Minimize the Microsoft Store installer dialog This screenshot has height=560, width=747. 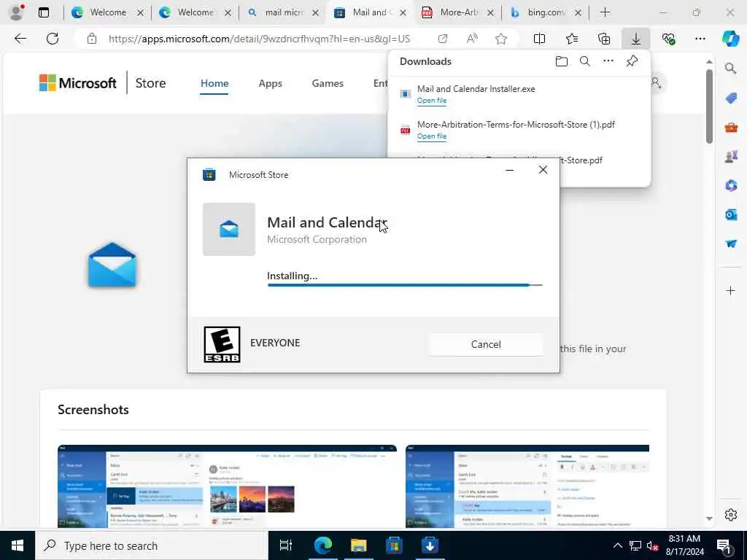click(x=509, y=170)
